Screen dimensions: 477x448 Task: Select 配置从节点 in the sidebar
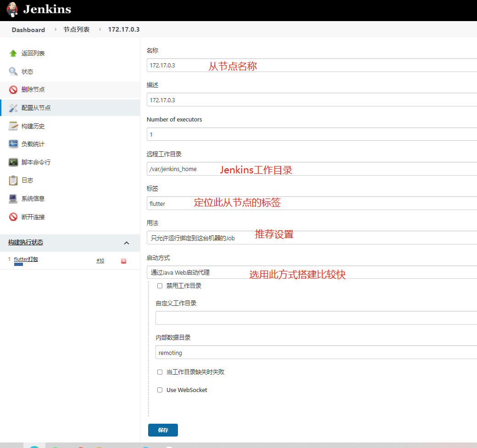(36, 108)
